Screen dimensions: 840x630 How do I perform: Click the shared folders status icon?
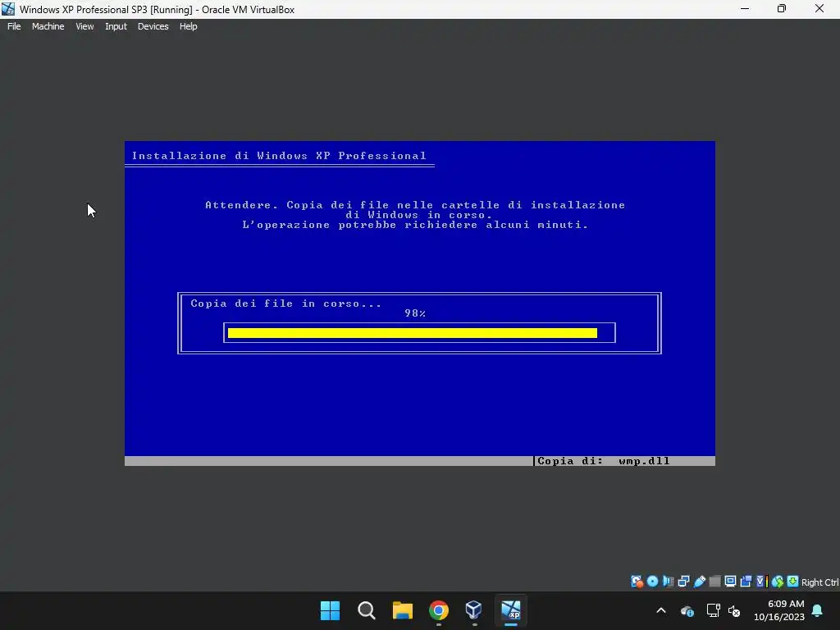coord(714,582)
